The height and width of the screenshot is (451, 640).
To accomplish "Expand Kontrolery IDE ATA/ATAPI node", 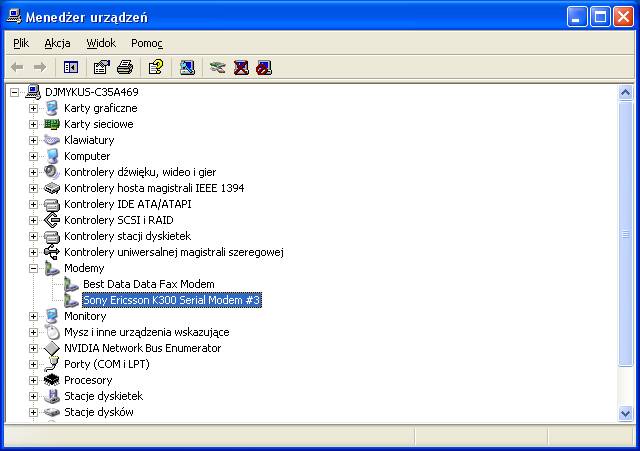I will [33, 204].
